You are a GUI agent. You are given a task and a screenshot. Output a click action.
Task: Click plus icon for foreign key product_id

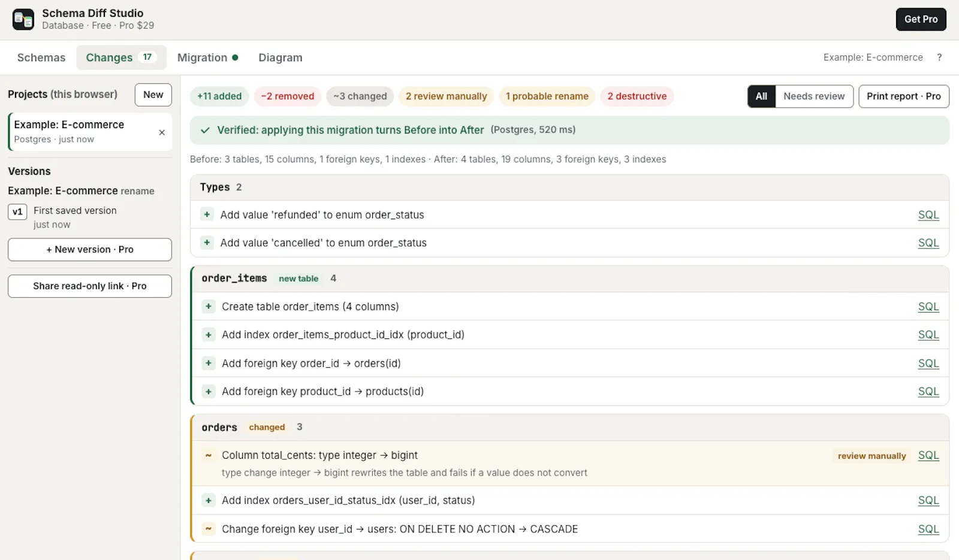(209, 392)
